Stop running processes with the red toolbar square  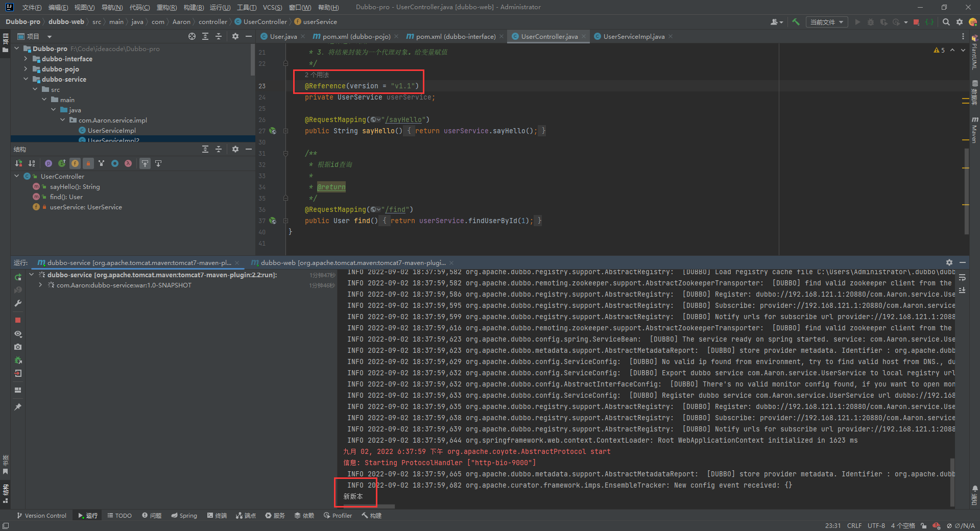coord(916,22)
